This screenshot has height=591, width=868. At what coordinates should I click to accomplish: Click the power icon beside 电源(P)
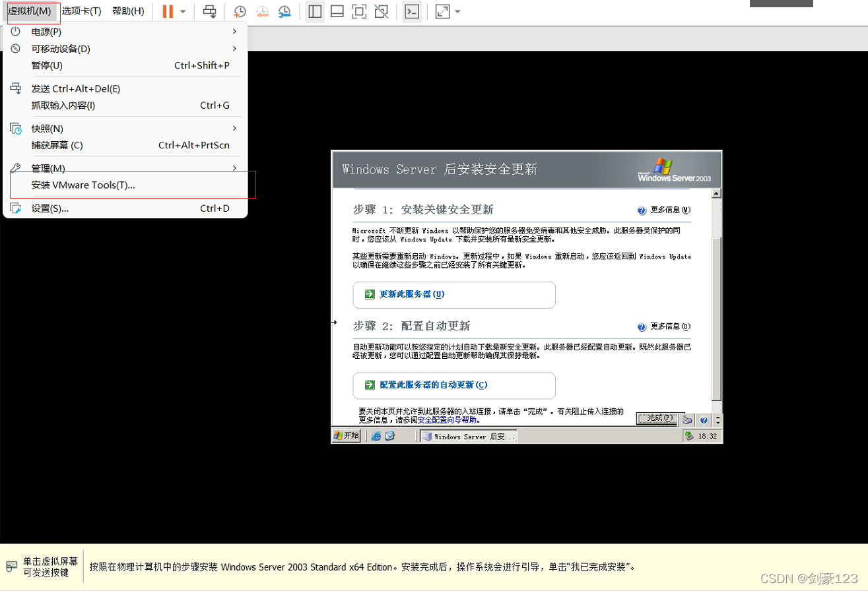(x=16, y=32)
